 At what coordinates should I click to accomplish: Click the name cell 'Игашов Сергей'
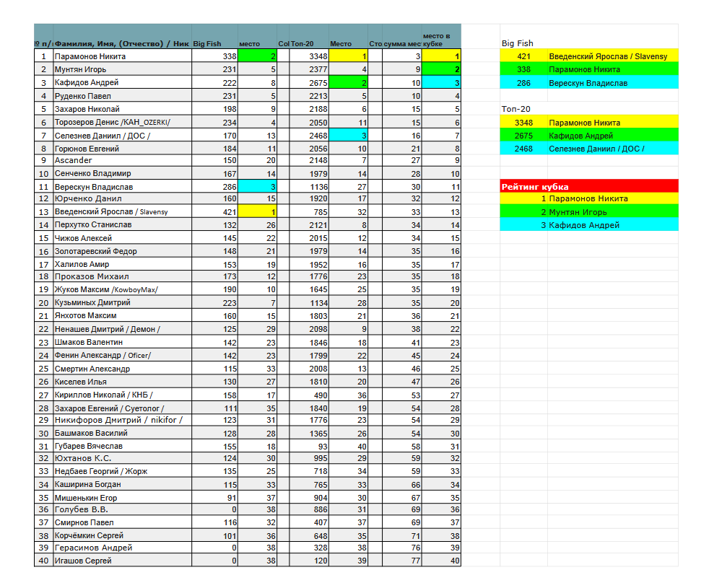click(122, 561)
